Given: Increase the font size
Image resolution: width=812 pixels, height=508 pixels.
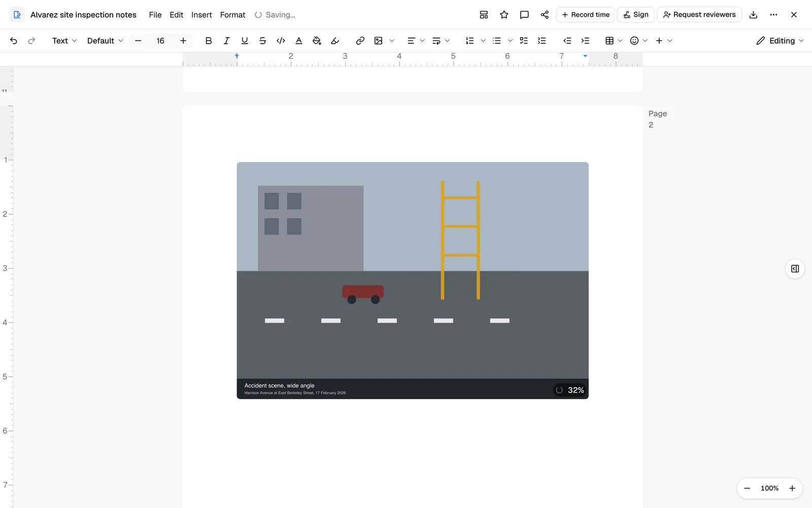Looking at the screenshot, I should tap(183, 41).
